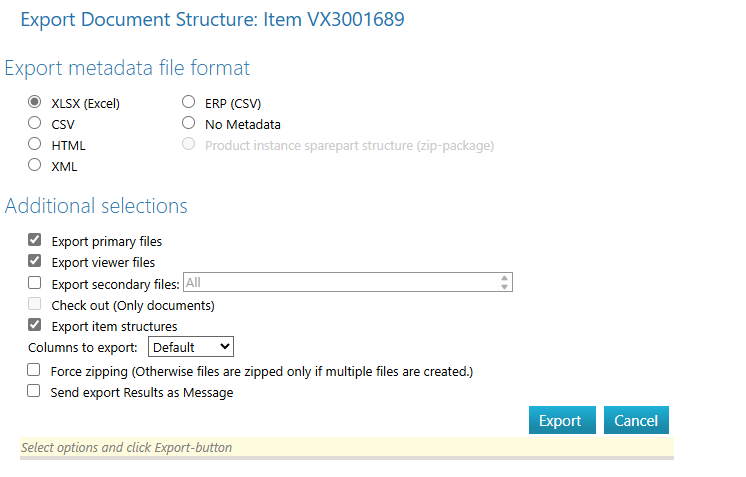Image resolution: width=746 pixels, height=477 pixels.
Task: Check Send export Results as Message
Action: point(35,392)
